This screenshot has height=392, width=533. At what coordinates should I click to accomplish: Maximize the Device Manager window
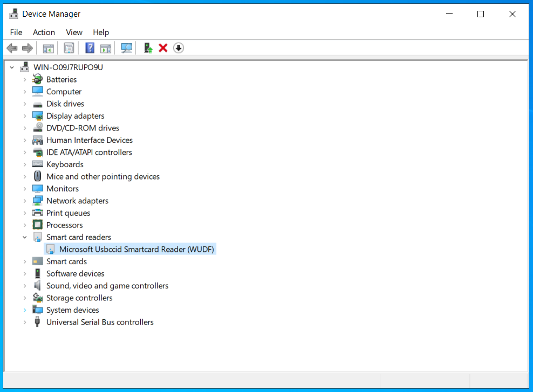coord(481,14)
